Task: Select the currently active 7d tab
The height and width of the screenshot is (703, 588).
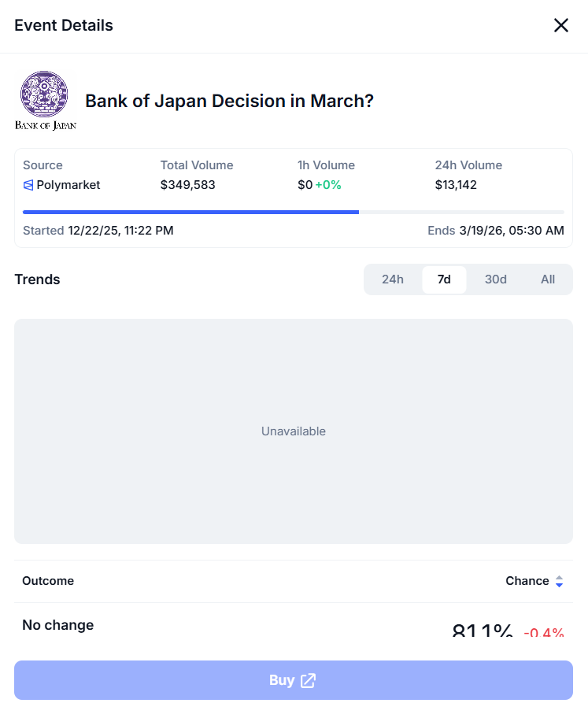Action: click(444, 279)
